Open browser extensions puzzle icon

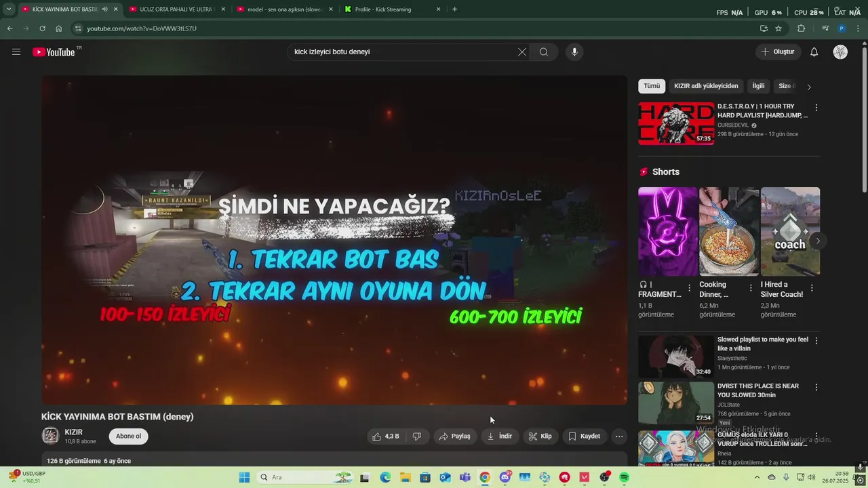coord(802,28)
